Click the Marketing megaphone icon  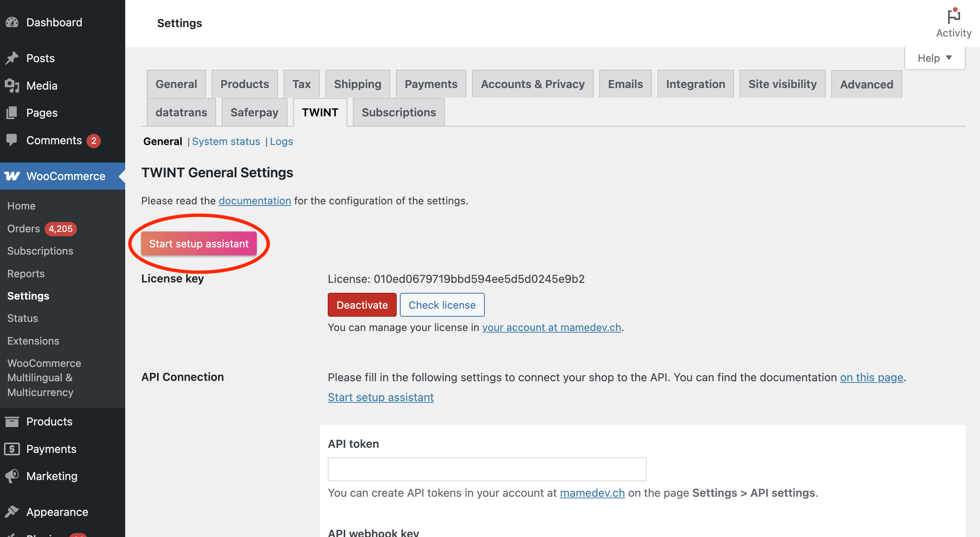12,476
